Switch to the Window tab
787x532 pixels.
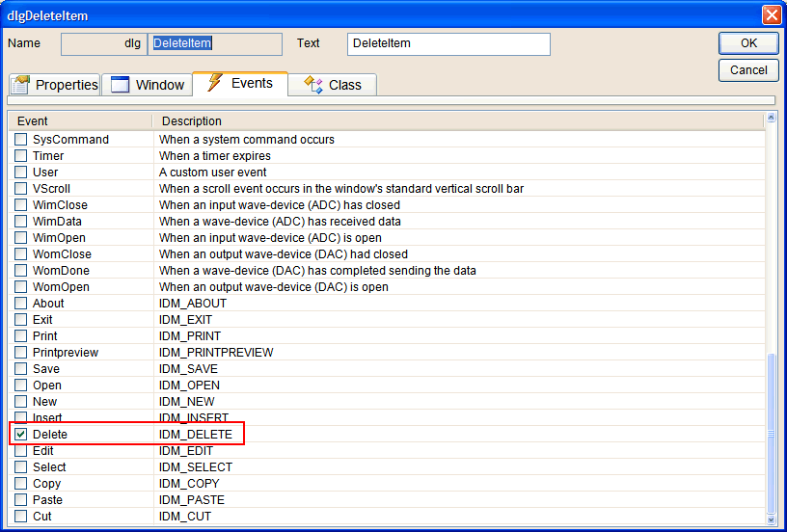pos(147,85)
